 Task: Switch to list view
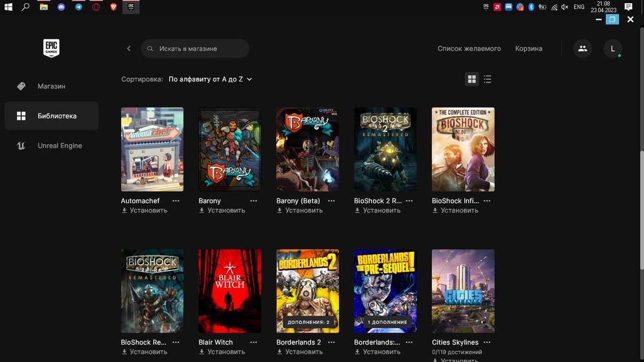point(488,79)
